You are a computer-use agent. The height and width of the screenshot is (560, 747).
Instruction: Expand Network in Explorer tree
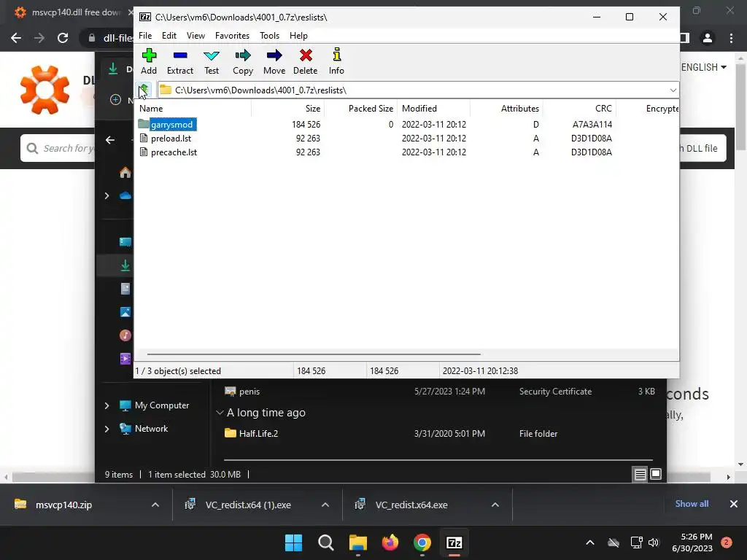(x=107, y=429)
